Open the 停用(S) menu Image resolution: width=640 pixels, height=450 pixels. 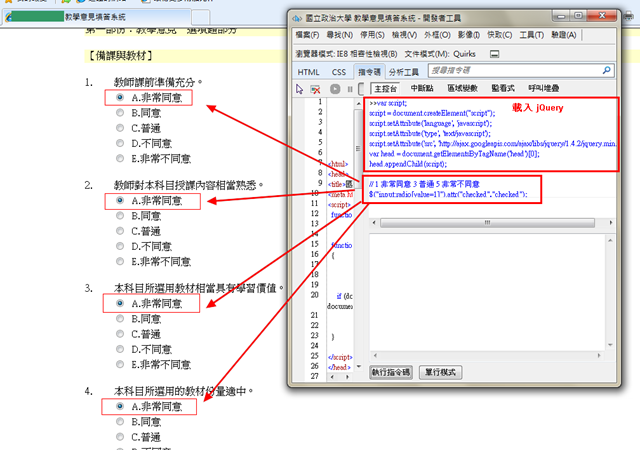(372, 35)
